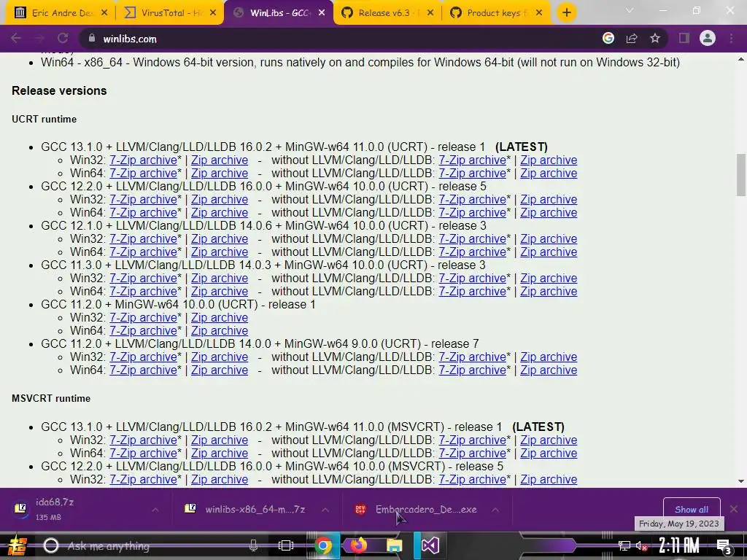Click the taskbar clock showing 2:11 AM

click(x=679, y=545)
